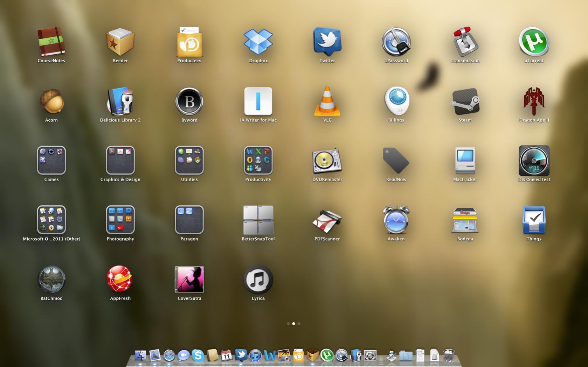The width and height of the screenshot is (588, 367).
Task: Open the Microsoft Office 2011 (Other) folder
Action: pos(51,220)
